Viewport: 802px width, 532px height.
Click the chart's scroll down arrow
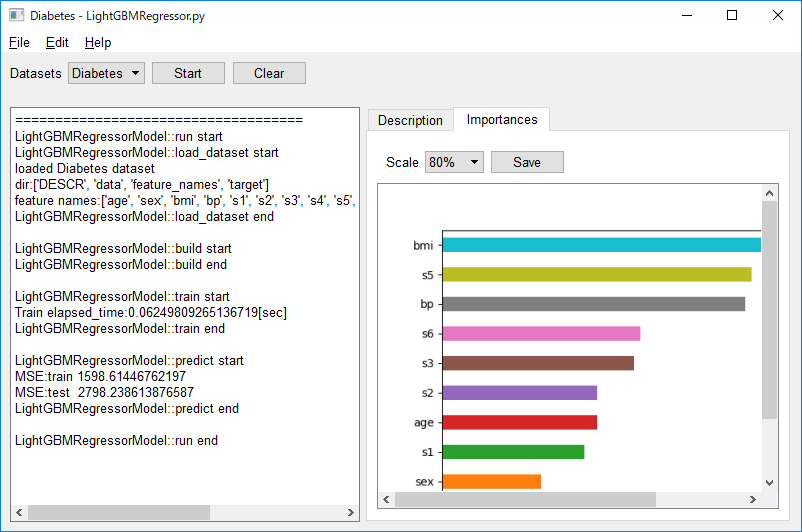tap(769, 482)
